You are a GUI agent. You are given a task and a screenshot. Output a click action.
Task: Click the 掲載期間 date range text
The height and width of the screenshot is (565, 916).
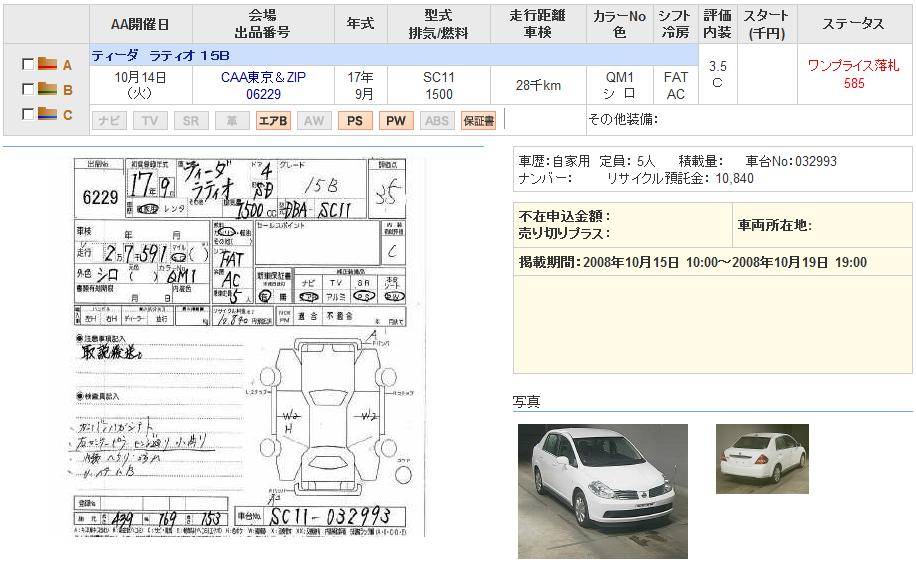point(693,262)
